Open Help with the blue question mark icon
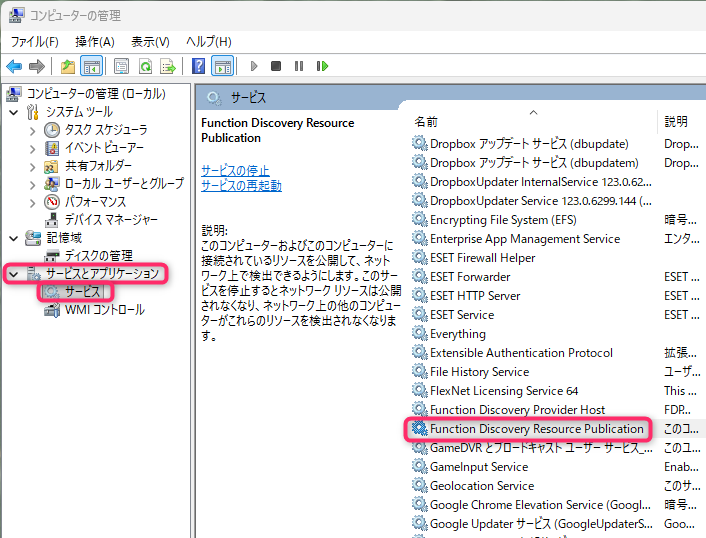706x538 pixels. pyautogui.click(x=199, y=67)
